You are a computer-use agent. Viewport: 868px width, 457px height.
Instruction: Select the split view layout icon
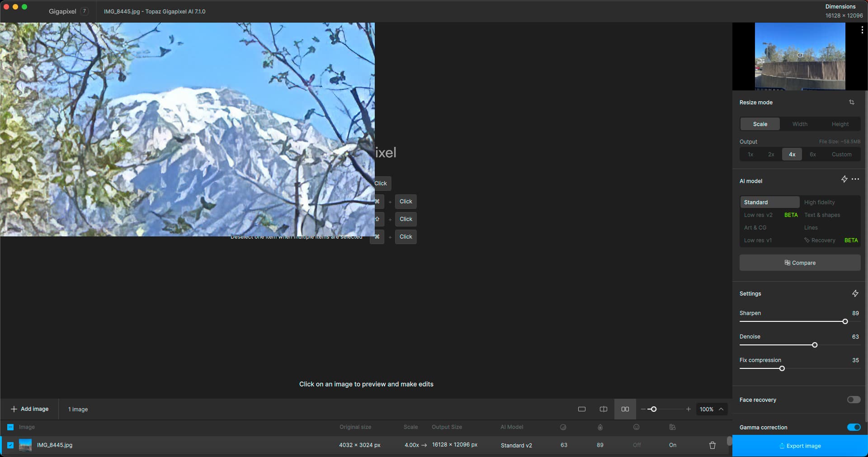pos(603,409)
